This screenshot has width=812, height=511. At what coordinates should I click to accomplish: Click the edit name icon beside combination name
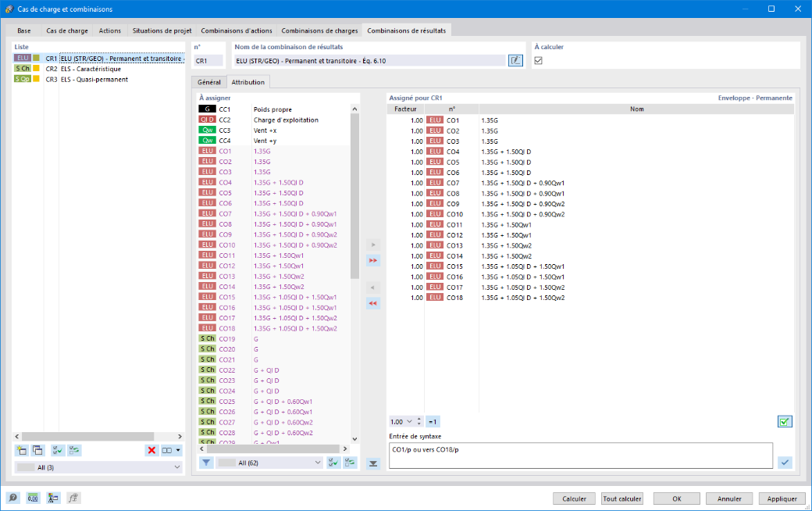(515, 61)
